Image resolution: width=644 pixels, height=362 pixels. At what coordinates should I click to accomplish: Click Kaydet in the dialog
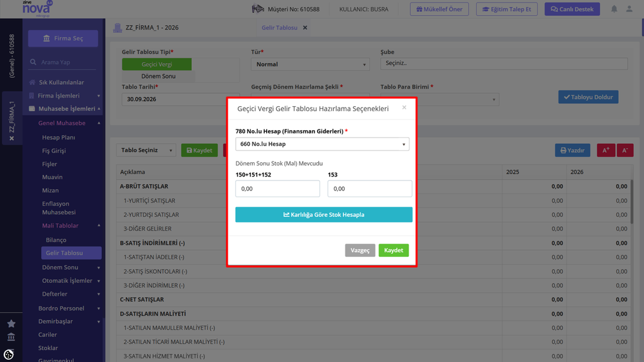tap(394, 250)
